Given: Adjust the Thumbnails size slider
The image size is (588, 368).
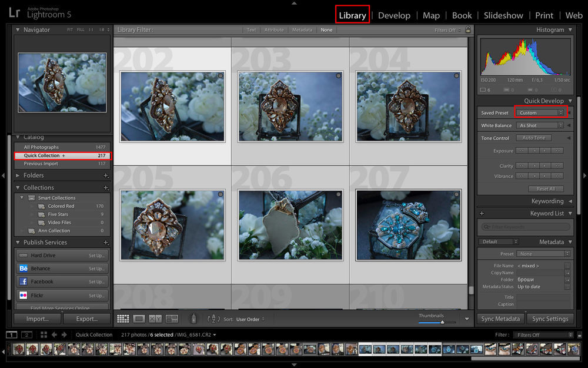Looking at the screenshot, I should [x=443, y=322].
